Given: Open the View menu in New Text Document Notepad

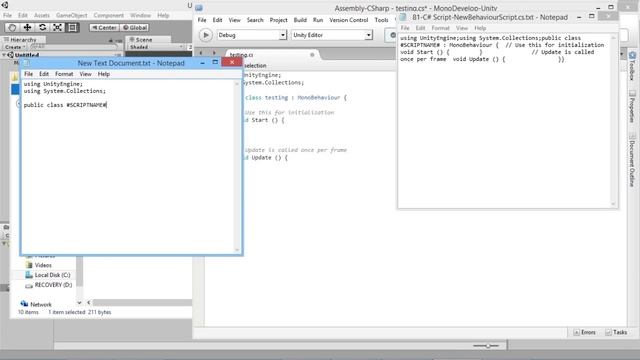Looking at the screenshot, I should pos(85,74).
